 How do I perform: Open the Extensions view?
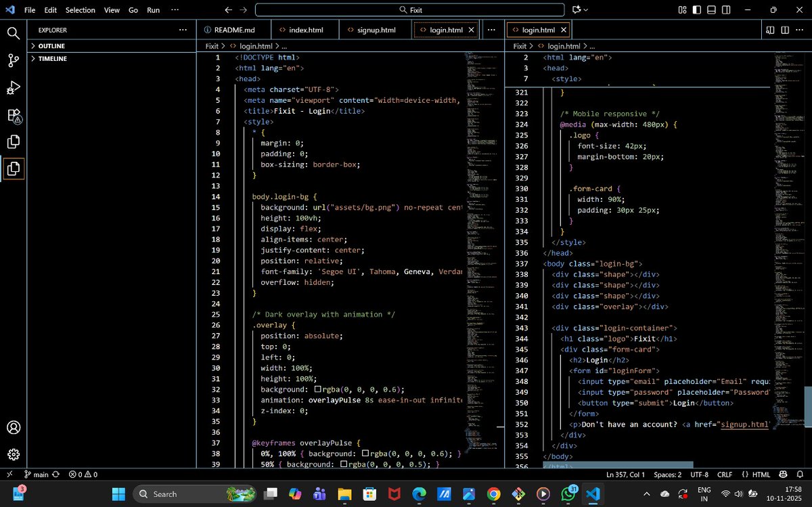(14, 115)
